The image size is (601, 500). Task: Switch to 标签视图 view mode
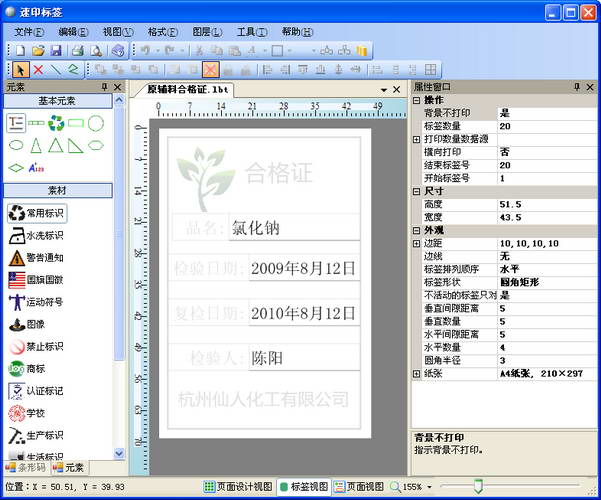pyautogui.click(x=304, y=487)
